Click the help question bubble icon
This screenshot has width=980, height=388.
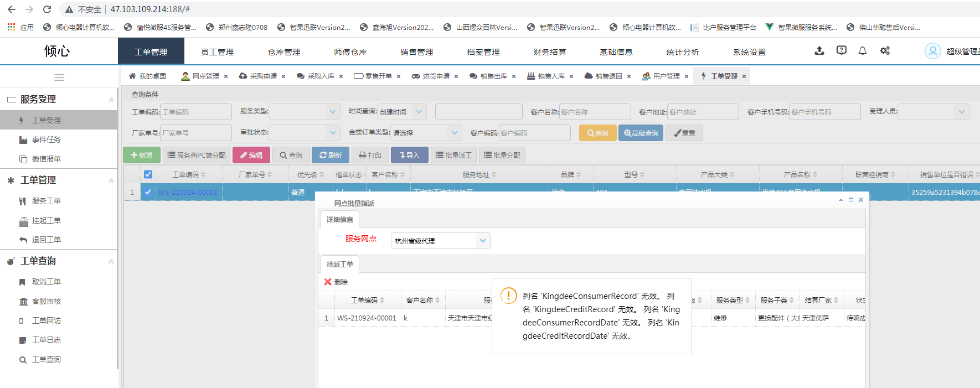click(x=841, y=51)
